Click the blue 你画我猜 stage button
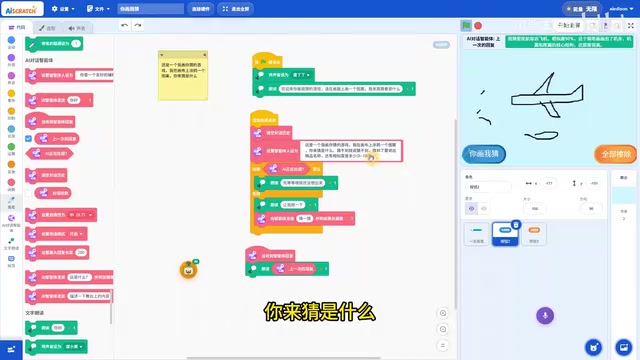 [x=484, y=154]
